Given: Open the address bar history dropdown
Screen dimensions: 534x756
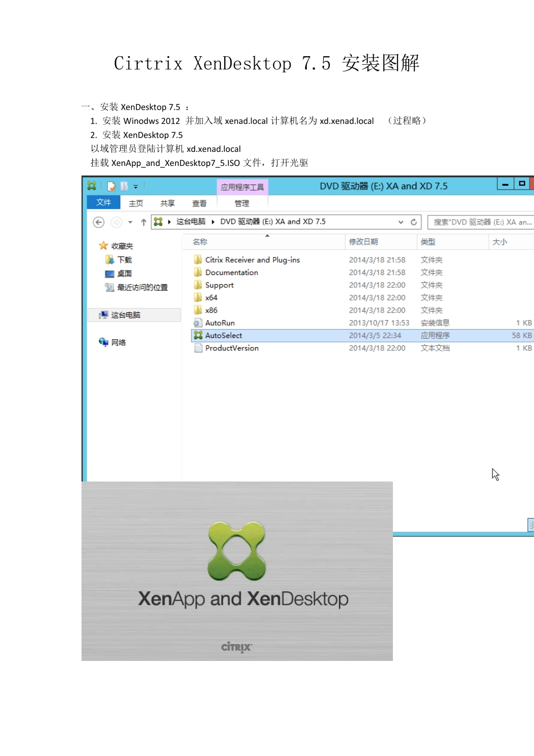Looking at the screenshot, I should point(401,222).
